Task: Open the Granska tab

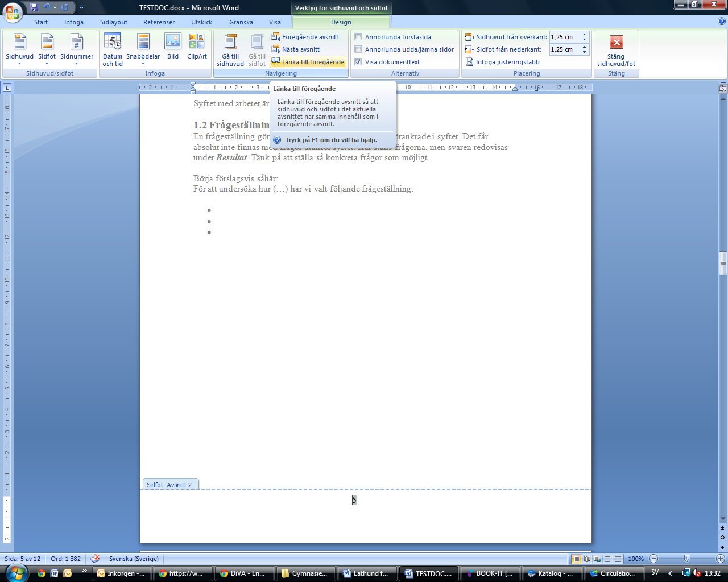Action: coord(241,22)
